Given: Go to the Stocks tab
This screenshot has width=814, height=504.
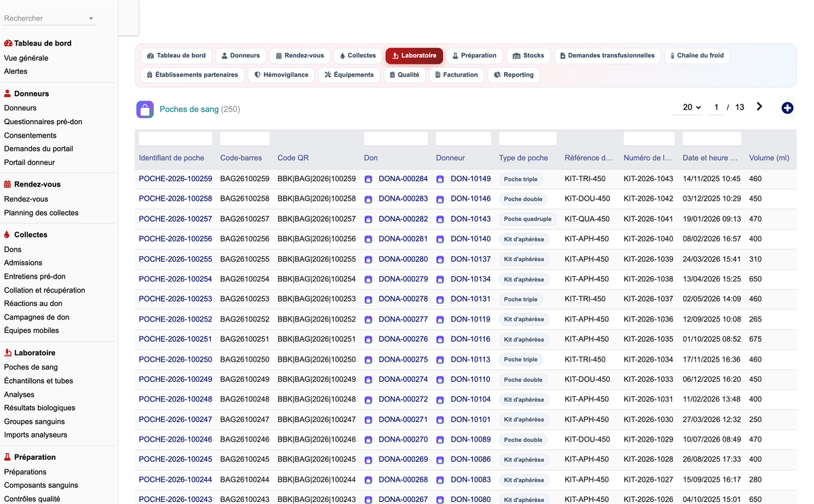Looking at the screenshot, I should [528, 56].
